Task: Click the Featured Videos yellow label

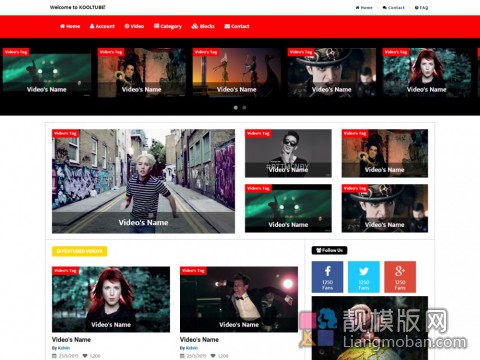Action: point(79,251)
